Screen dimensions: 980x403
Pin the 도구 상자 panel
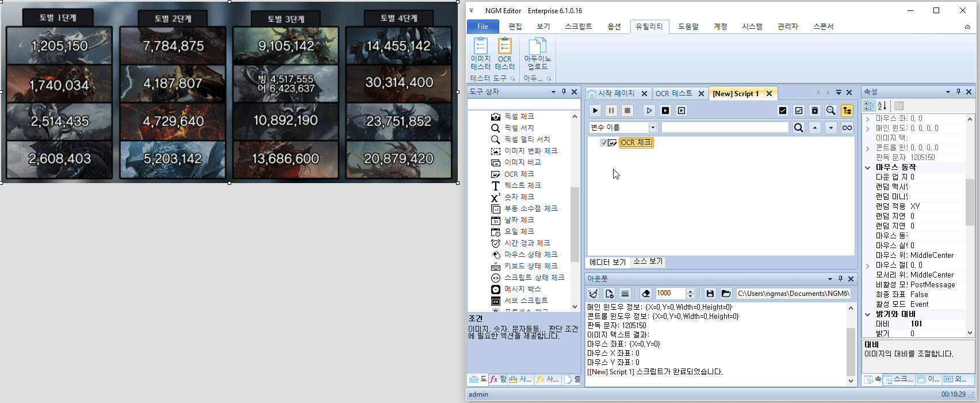pyautogui.click(x=564, y=92)
